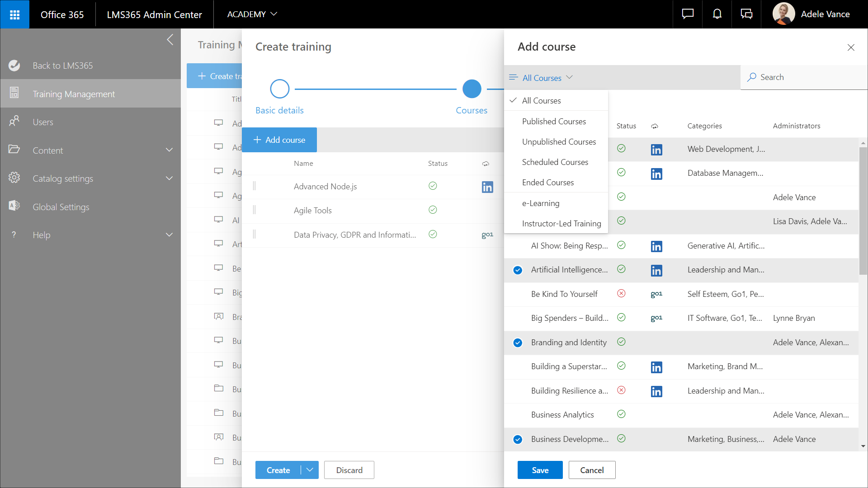Screen dimensions: 868x488
Task: Deselect the Artificial Intelligence course checkbox
Action: (518, 270)
